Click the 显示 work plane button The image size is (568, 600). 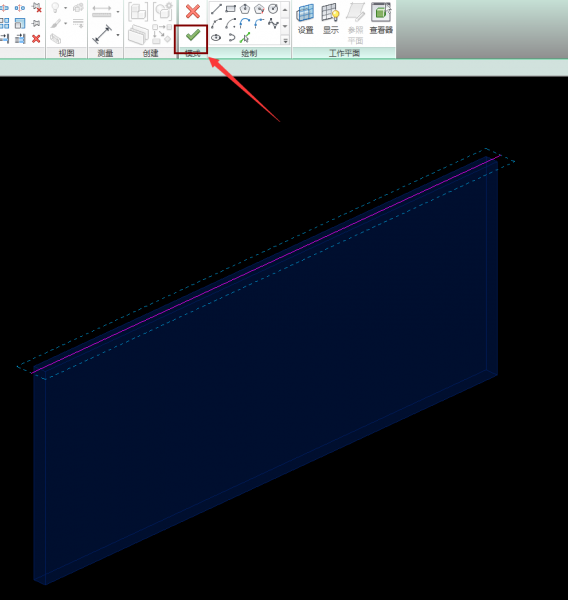click(x=331, y=18)
